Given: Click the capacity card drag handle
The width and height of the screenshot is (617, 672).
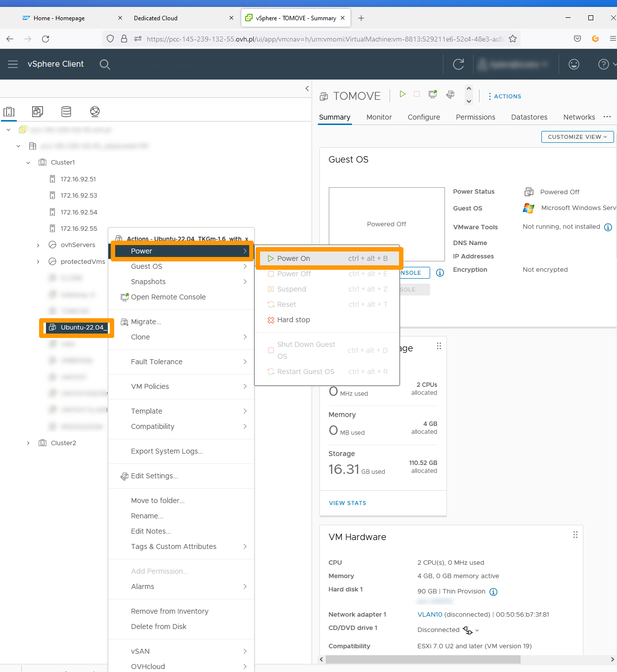Looking at the screenshot, I should [x=439, y=346].
